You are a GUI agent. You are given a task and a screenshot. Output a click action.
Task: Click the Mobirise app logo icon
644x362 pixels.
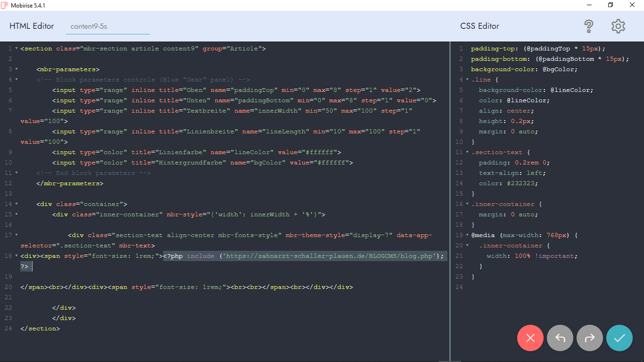(5, 5)
